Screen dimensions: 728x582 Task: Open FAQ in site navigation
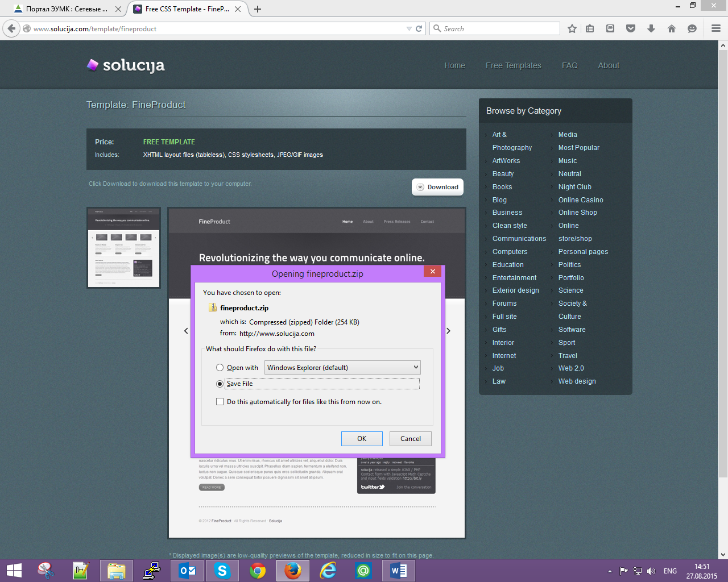pyautogui.click(x=570, y=65)
